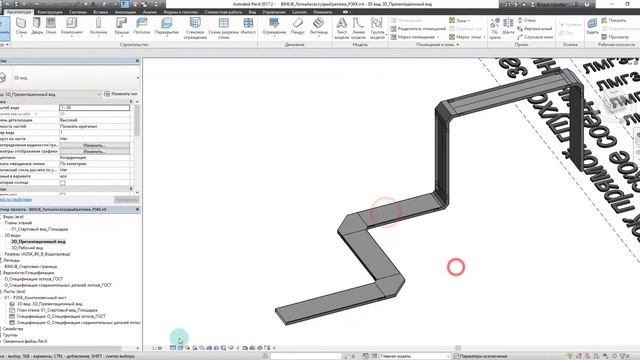Image resolution: width=640 pixels, height=360 pixels.
Task: Click Изменить button for visibility overrides row
Action: (94, 145)
